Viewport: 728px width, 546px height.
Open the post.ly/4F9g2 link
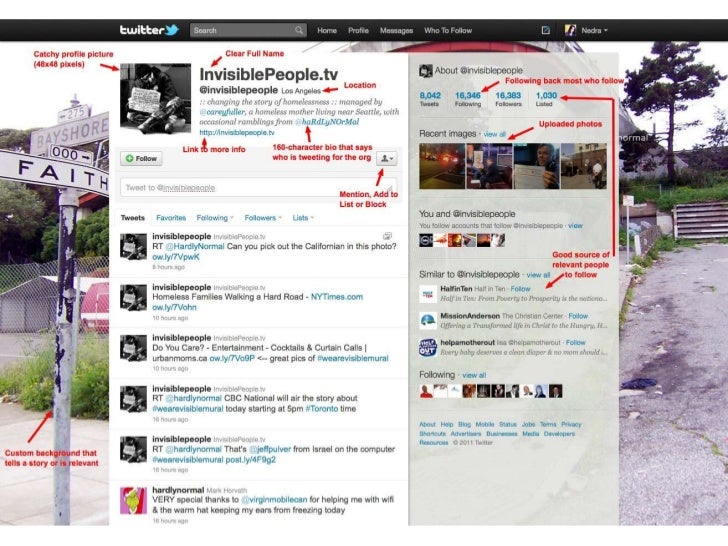coord(250,460)
